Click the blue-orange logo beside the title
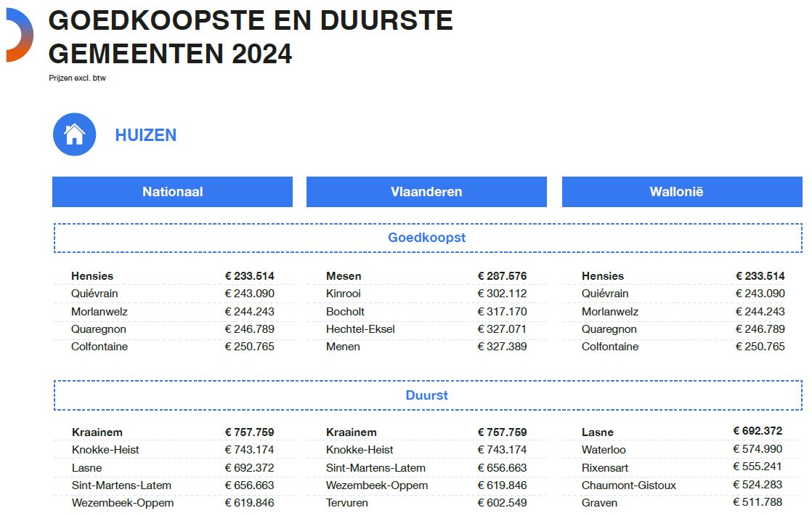This screenshot has height=516, width=812. click(x=19, y=35)
